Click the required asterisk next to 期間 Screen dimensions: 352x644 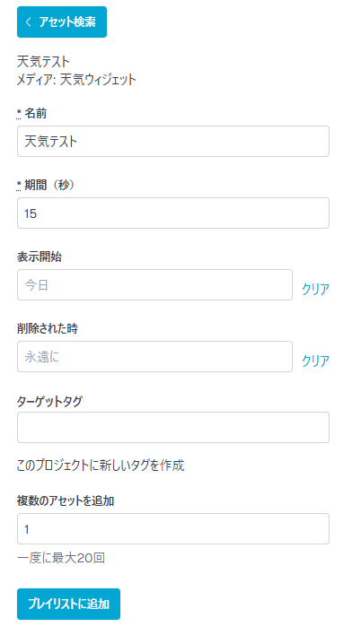tap(19, 186)
